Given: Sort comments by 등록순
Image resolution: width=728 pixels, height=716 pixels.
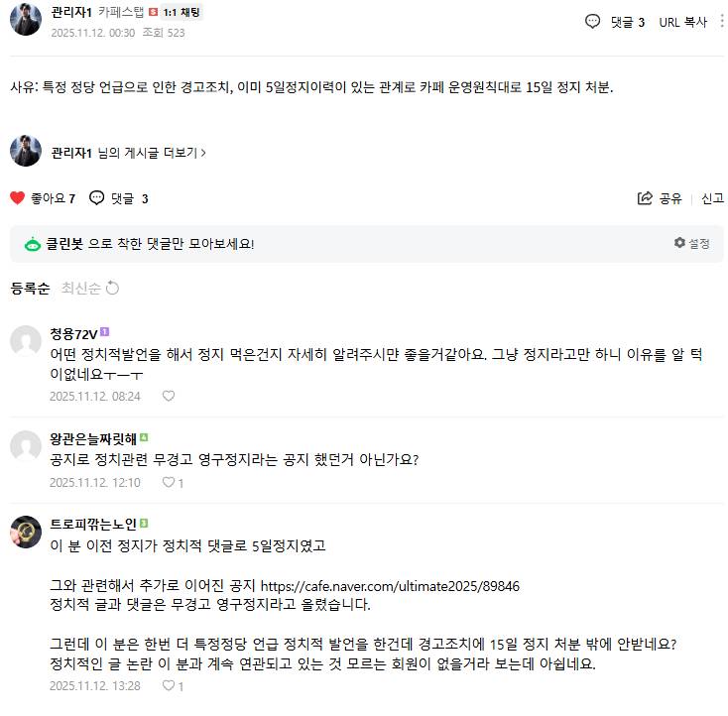Looking at the screenshot, I should 30,289.
